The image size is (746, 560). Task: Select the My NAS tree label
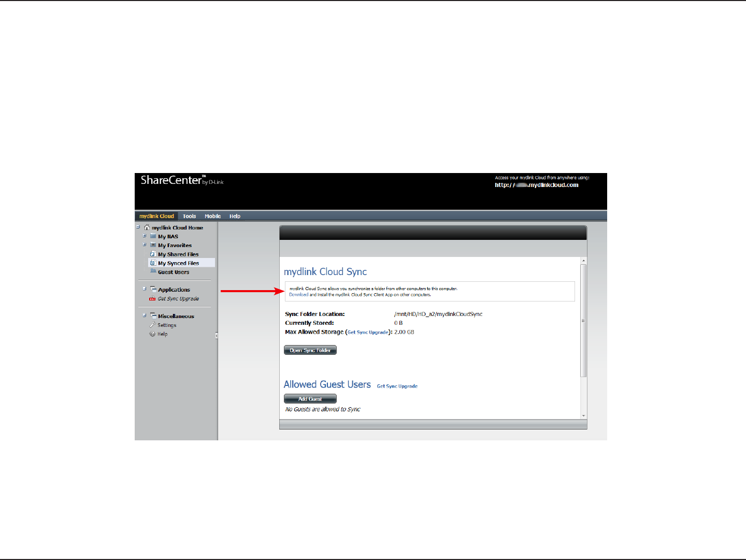168,237
